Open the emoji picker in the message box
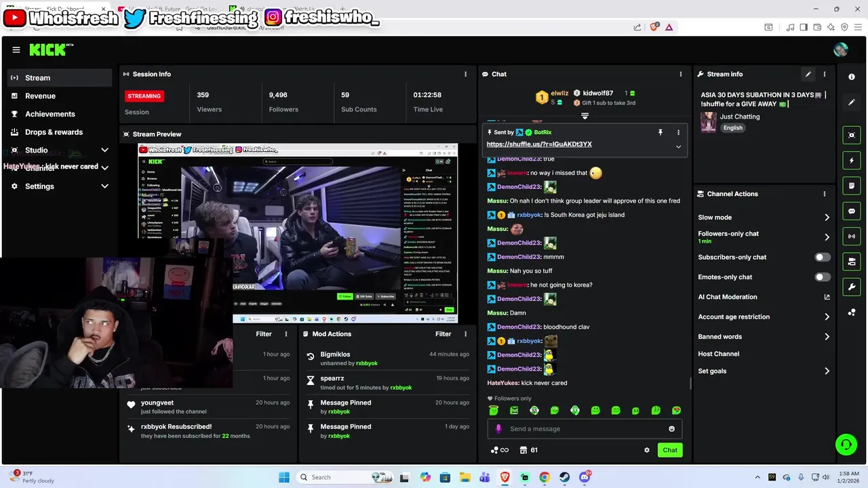 [x=672, y=428]
